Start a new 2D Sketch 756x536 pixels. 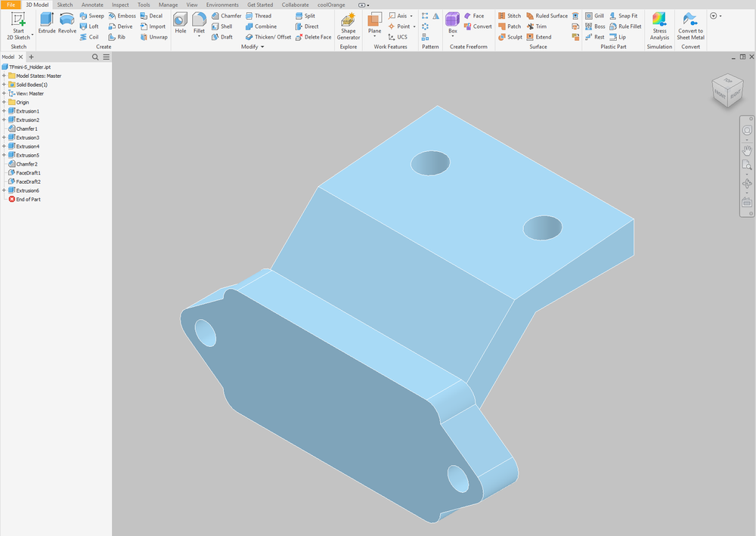point(18,26)
